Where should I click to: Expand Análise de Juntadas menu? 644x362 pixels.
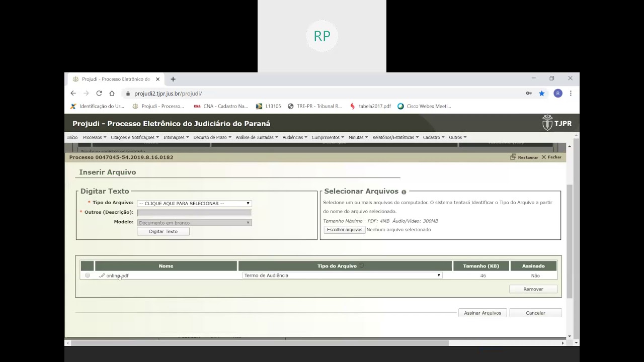257,137
